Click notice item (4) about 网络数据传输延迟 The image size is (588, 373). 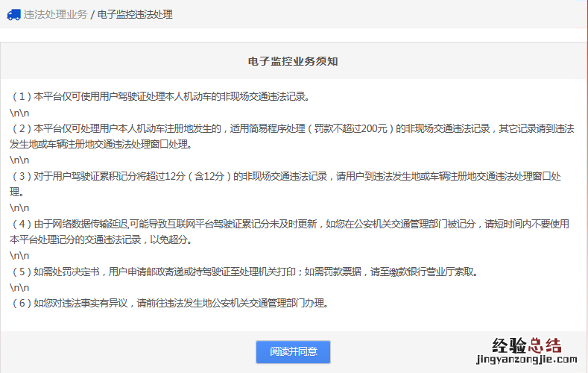pos(289,224)
